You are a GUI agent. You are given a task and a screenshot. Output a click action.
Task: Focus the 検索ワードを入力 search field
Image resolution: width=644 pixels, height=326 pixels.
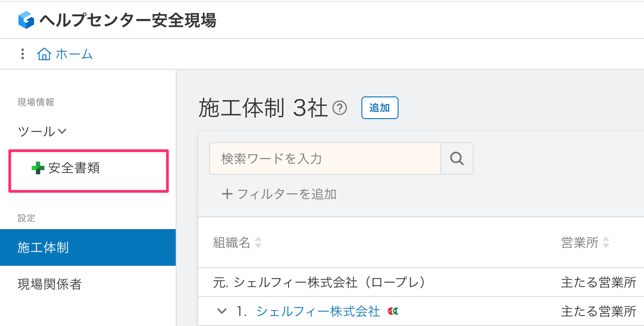(325, 158)
